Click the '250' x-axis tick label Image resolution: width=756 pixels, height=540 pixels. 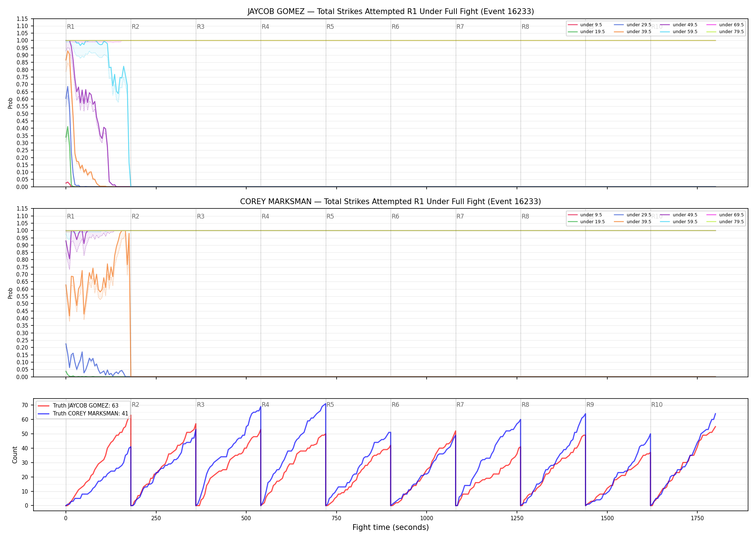156,518
